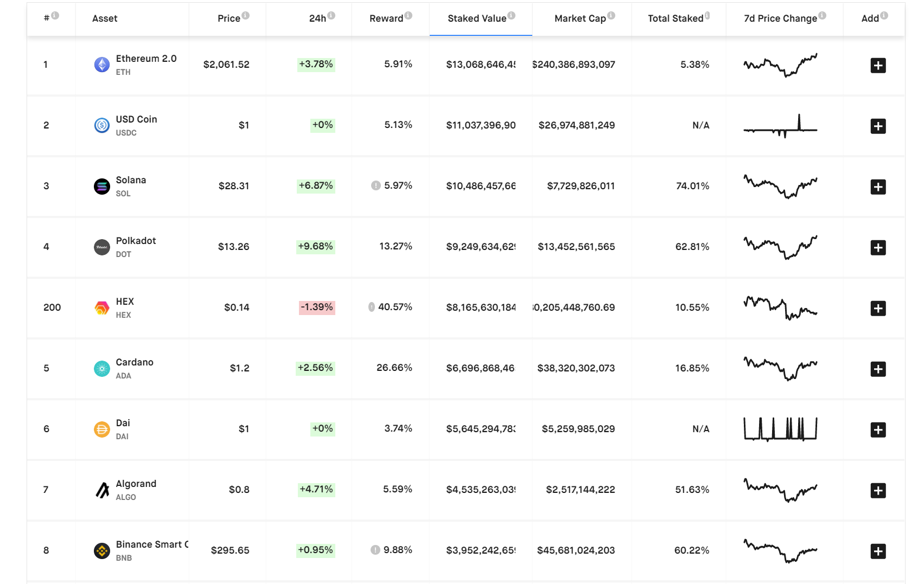Sort the table by Staked Value column
The image size is (924, 584).
point(477,18)
